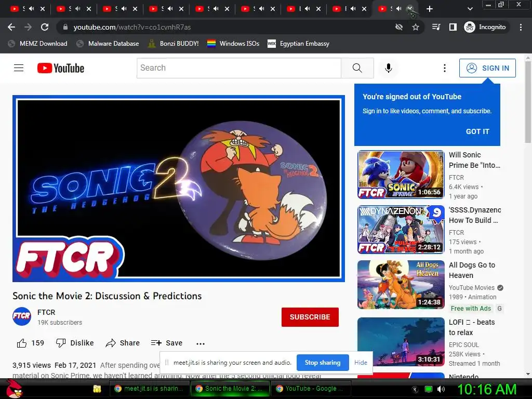Expand the tab search chevron

click(470, 9)
